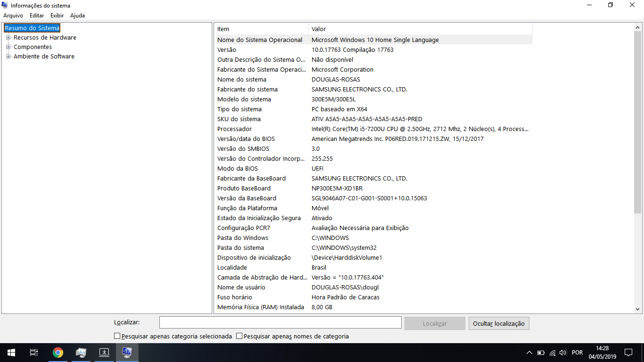The image size is (644, 362).
Task: Select the Processador row
Action: [373, 129]
